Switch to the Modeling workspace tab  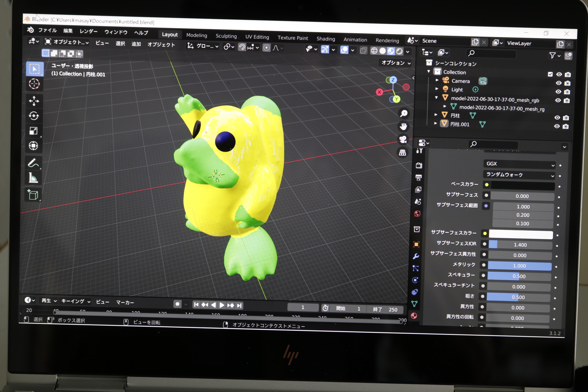coord(197,35)
